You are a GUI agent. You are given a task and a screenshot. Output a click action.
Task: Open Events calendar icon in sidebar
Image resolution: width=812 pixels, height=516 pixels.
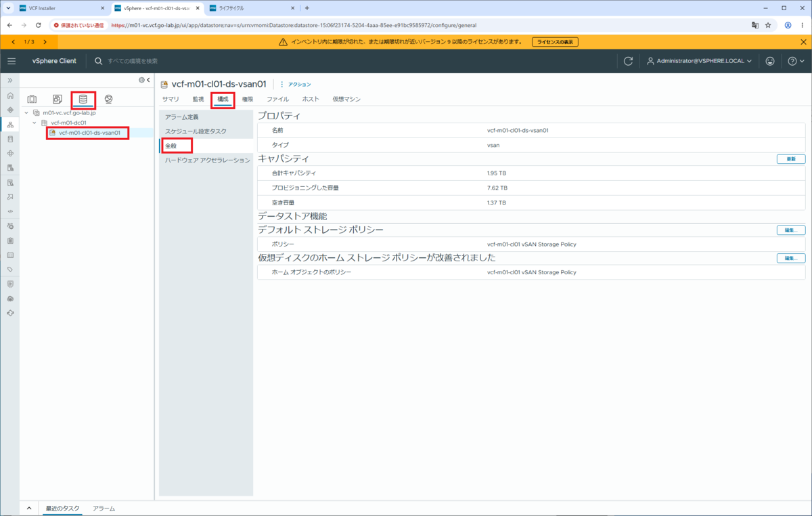pos(10,255)
